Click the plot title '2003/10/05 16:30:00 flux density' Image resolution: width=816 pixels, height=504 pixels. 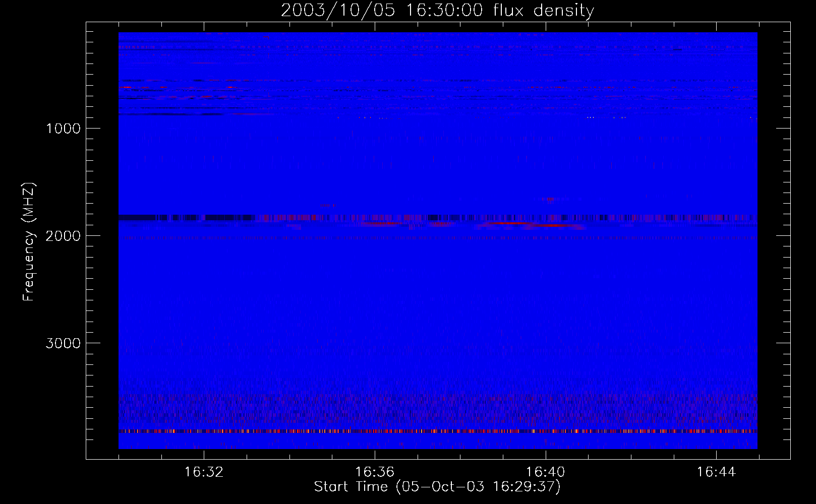[x=437, y=11]
